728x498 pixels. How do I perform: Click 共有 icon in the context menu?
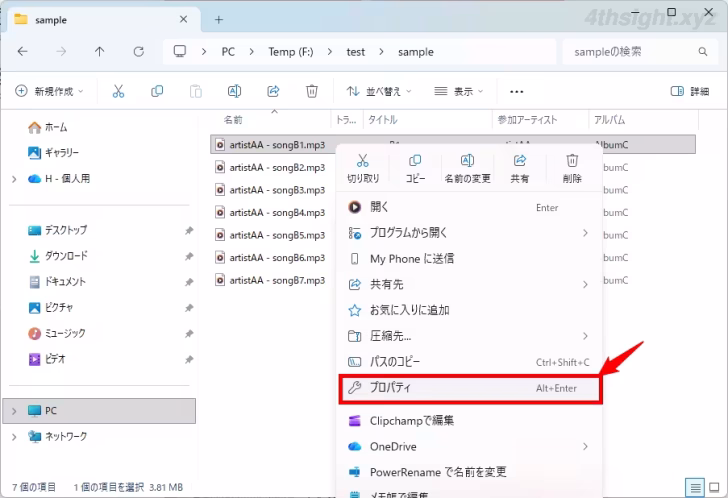click(520, 168)
